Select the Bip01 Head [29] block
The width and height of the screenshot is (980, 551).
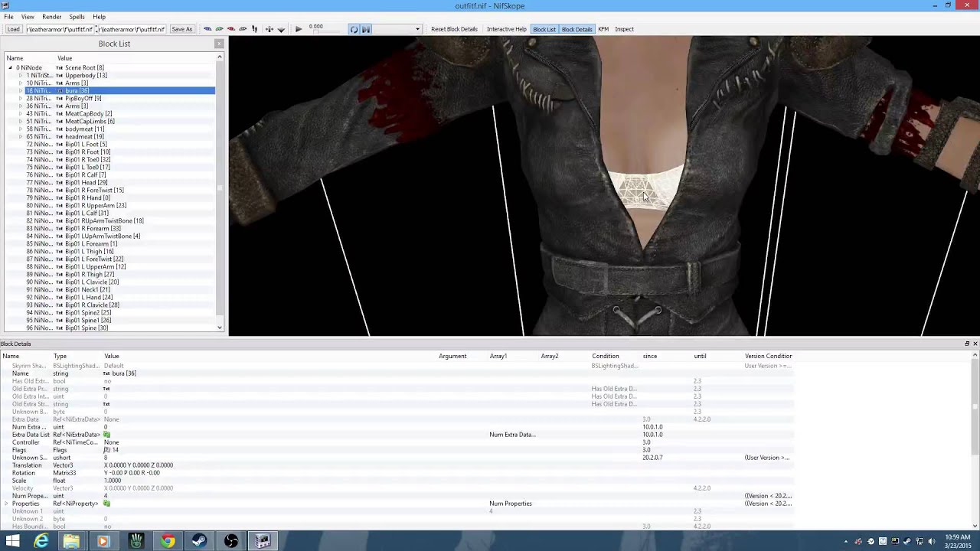(x=86, y=182)
